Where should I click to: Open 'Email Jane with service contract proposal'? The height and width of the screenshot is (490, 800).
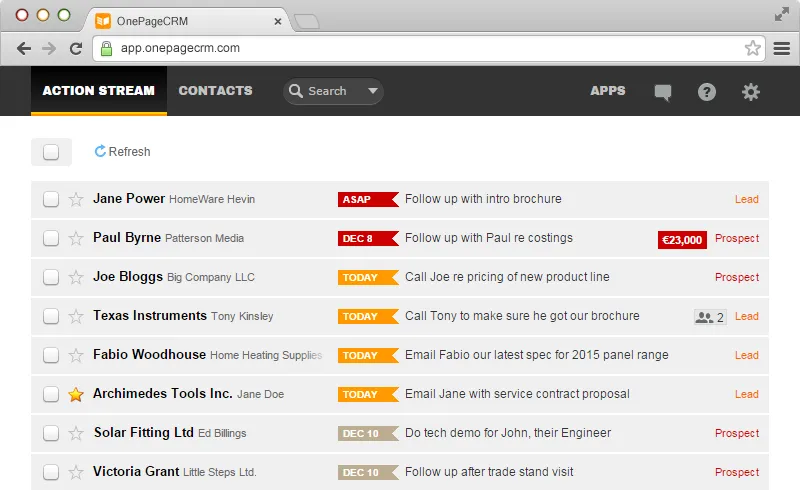click(x=517, y=394)
